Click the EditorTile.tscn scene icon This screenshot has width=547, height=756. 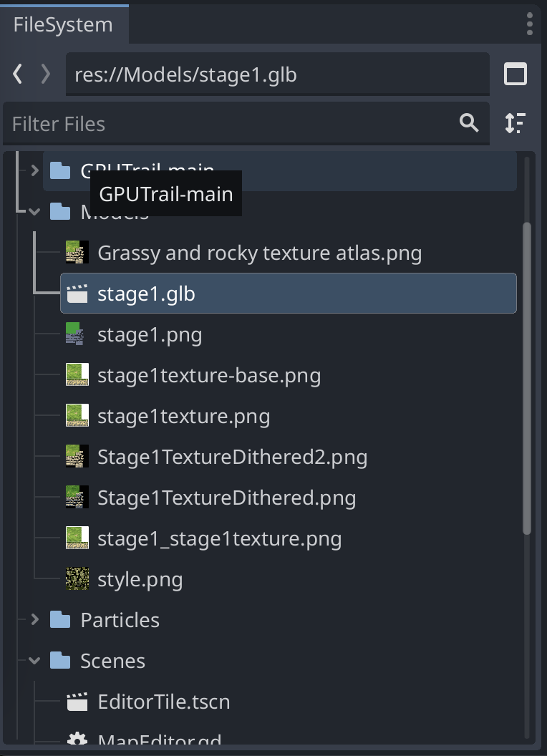pos(77,702)
